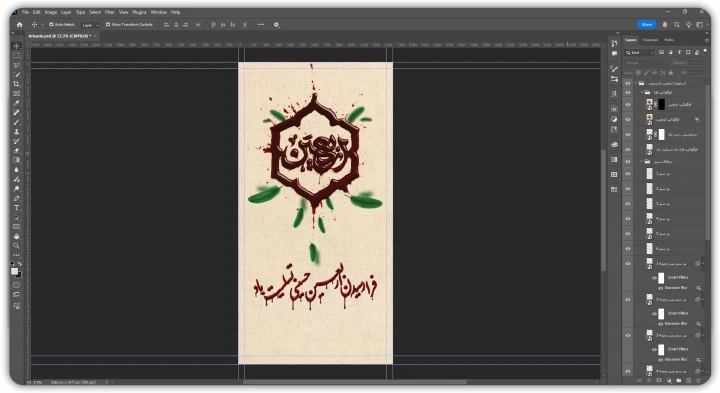Viewport: 720px width, 393px height.
Task: Click the blue Share button
Action: click(x=647, y=25)
